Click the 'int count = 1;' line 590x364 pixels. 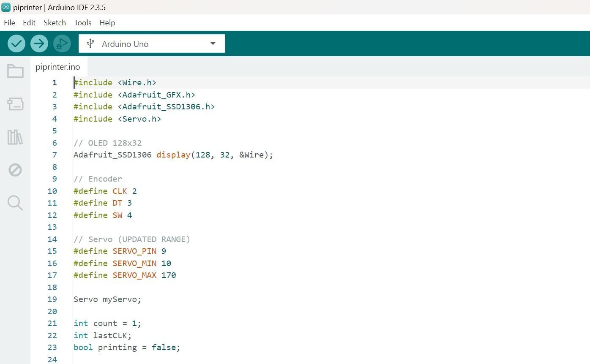(x=107, y=323)
